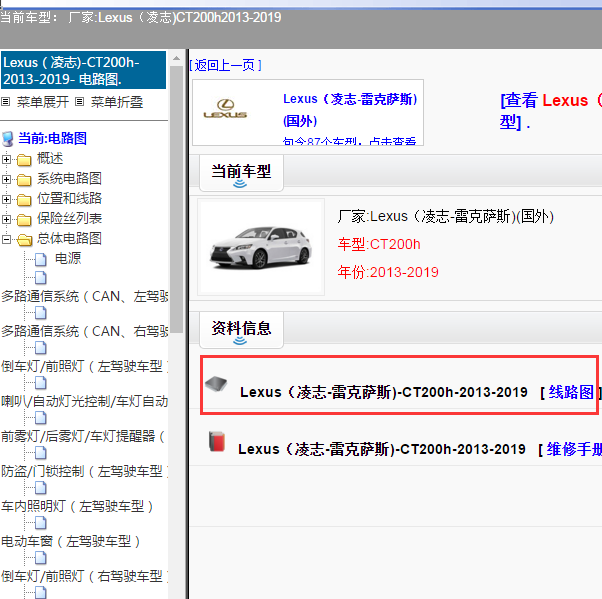Click the white CT200h car photo

261,247
